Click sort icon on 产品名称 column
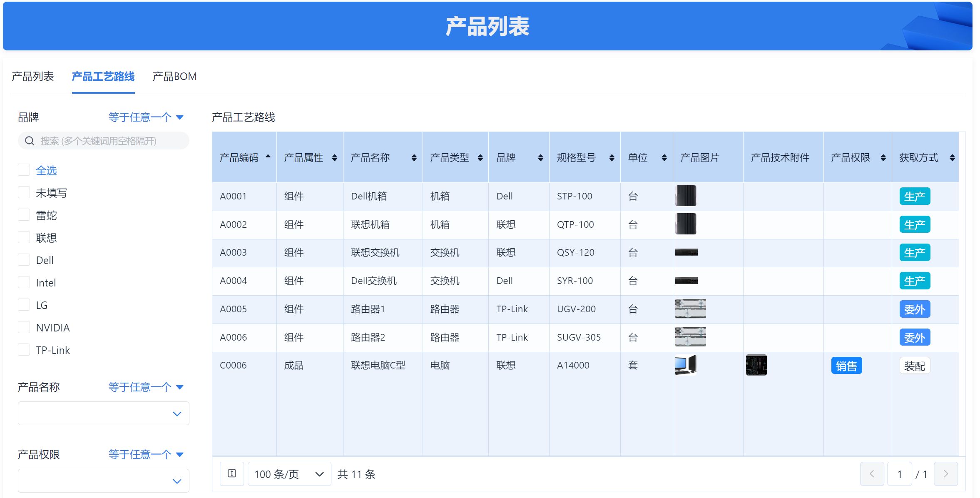Screen dimensions: 980x498 pos(413,158)
